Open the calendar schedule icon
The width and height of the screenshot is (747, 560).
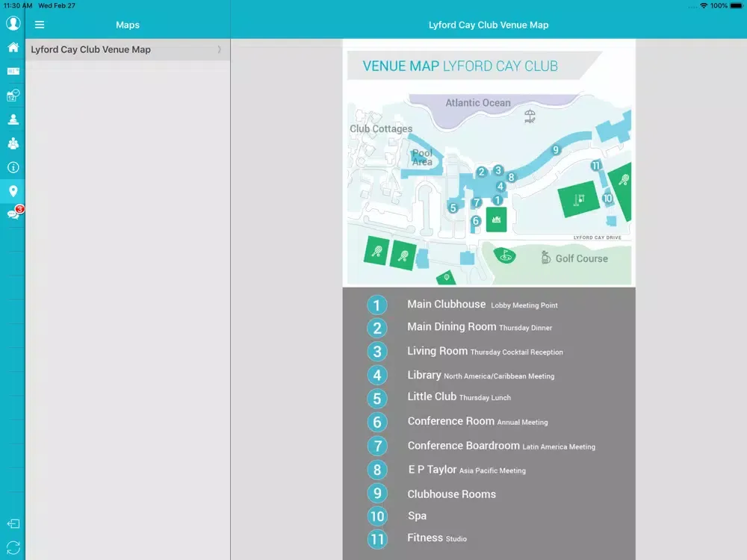(x=13, y=96)
